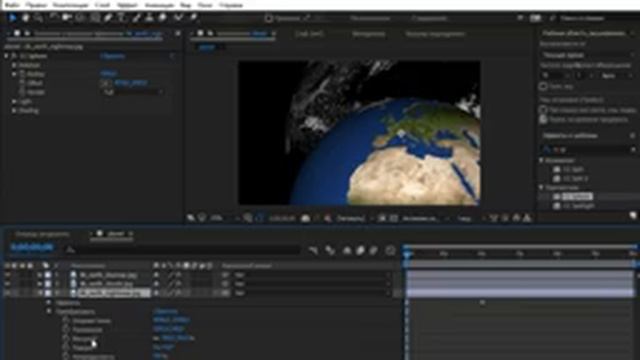Click the timeline playhead marker
The height and width of the screenshot is (360, 640).
(407, 254)
